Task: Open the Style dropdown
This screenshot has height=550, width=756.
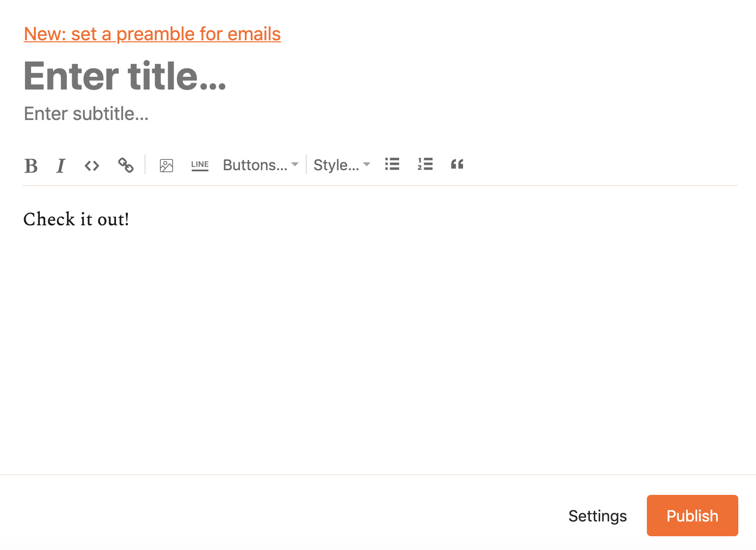Action: (x=337, y=165)
